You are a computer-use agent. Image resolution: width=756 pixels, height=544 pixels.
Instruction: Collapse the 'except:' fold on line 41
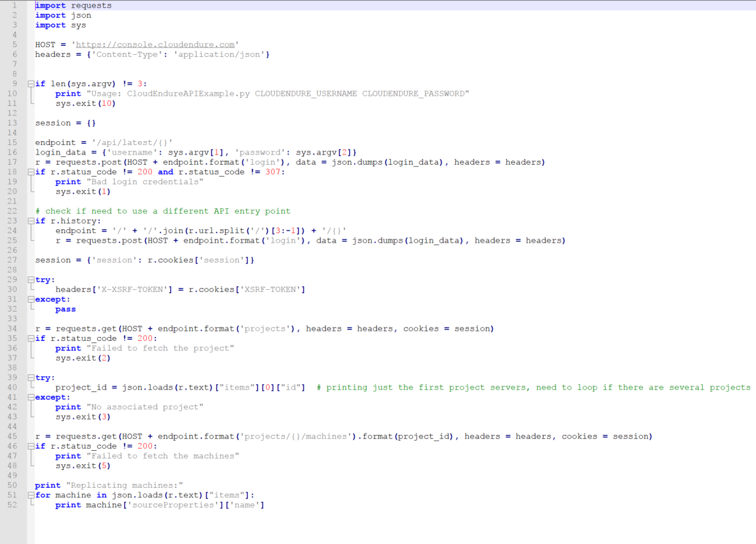pos(31,397)
